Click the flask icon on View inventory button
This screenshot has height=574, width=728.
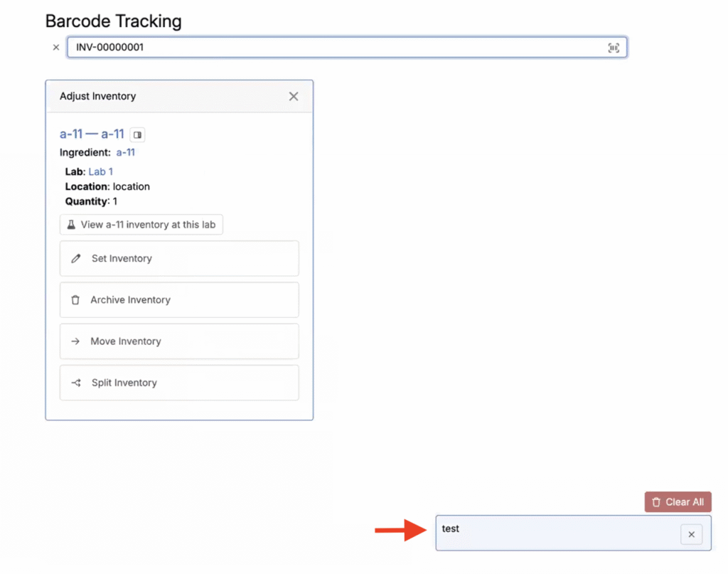71,225
